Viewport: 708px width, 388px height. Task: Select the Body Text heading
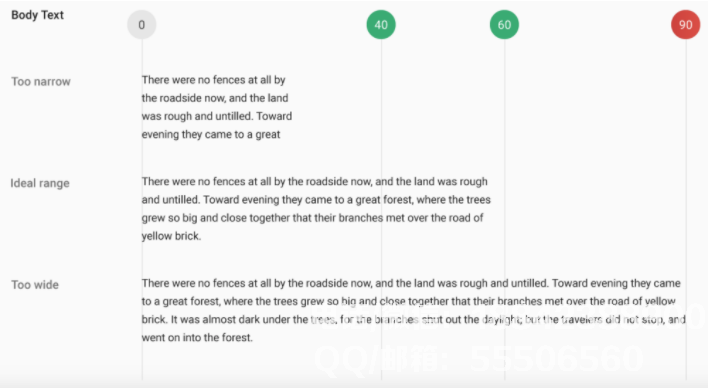point(37,15)
